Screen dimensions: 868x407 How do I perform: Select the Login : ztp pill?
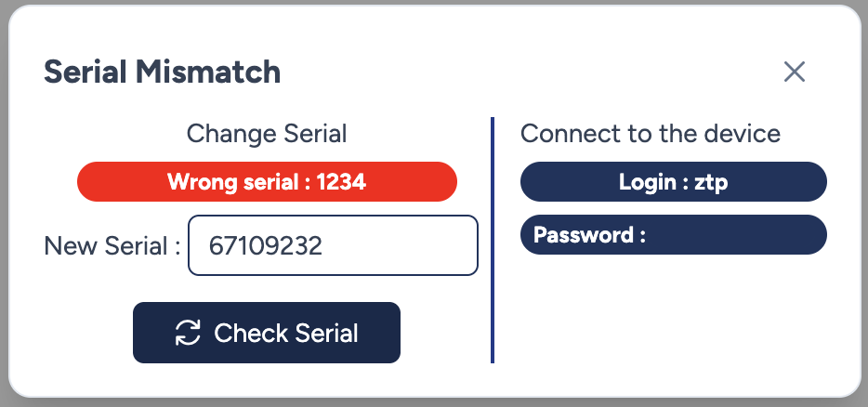coord(673,182)
